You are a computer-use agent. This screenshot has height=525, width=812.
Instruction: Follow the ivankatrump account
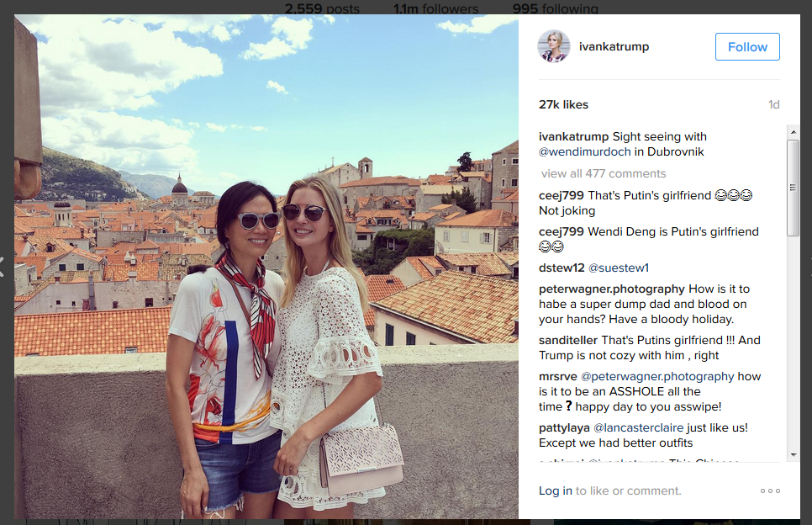tap(747, 46)
